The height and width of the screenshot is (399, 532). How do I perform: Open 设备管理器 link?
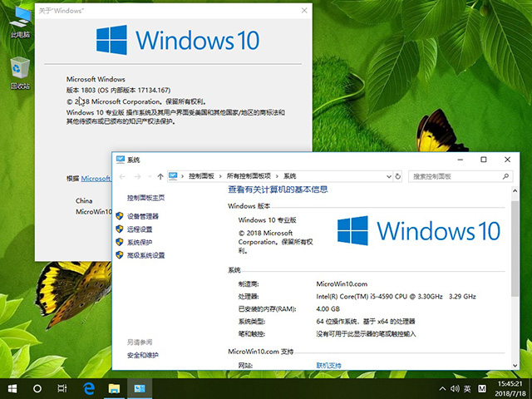pos(143,216)
